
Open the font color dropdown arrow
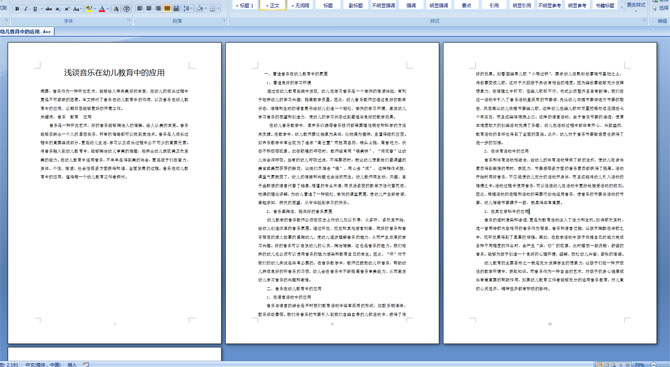(108, 9)
